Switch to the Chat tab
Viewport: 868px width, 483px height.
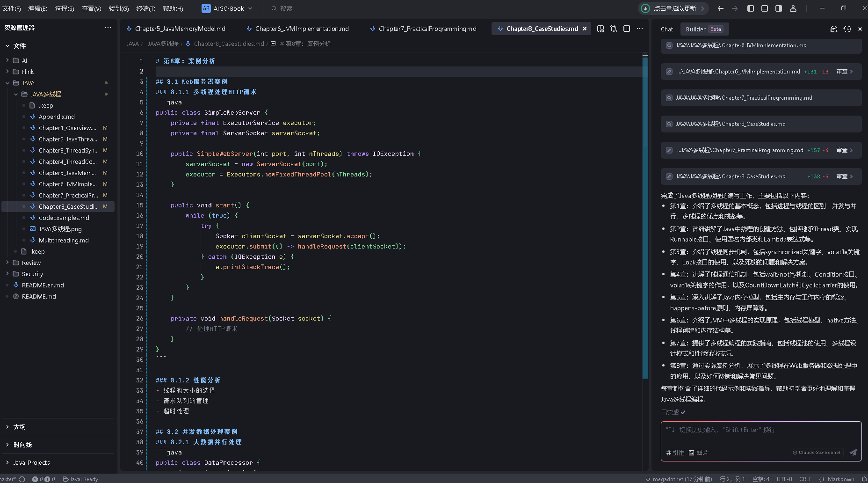point(667,29)
